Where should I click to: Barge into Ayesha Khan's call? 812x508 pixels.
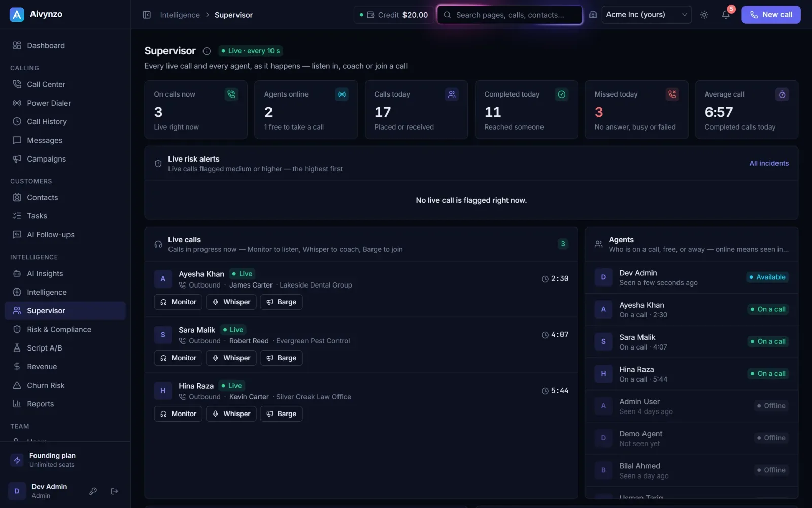(x=282, y=302)
